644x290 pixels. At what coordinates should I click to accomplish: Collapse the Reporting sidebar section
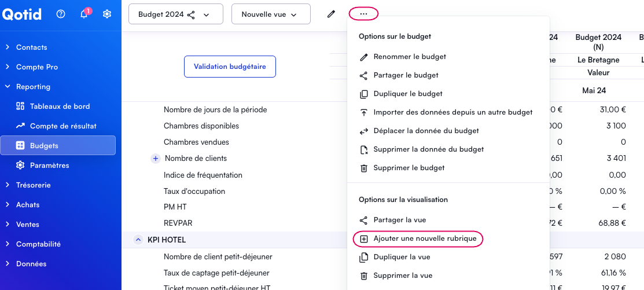(33, 87)
